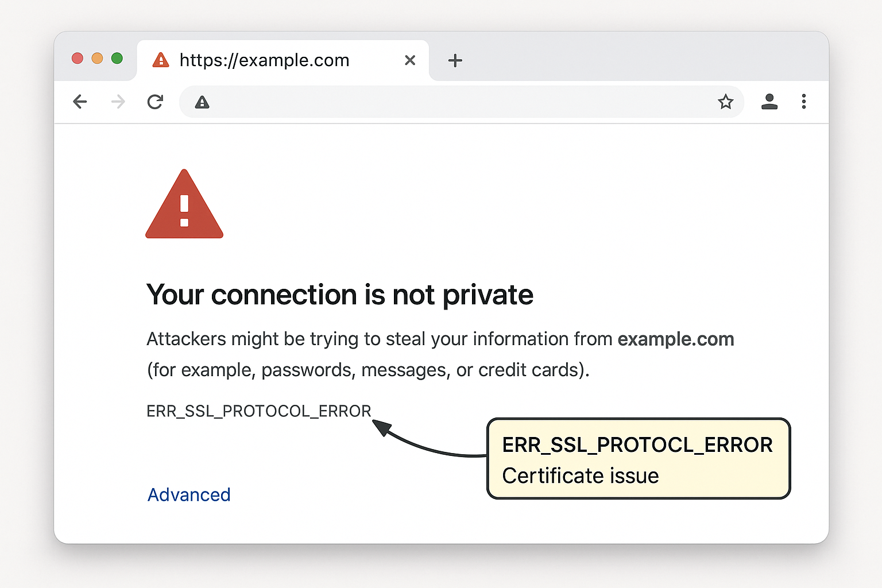Close the https://example.com tab
Viewport: 882px width, 588px height.
(410, 60)
